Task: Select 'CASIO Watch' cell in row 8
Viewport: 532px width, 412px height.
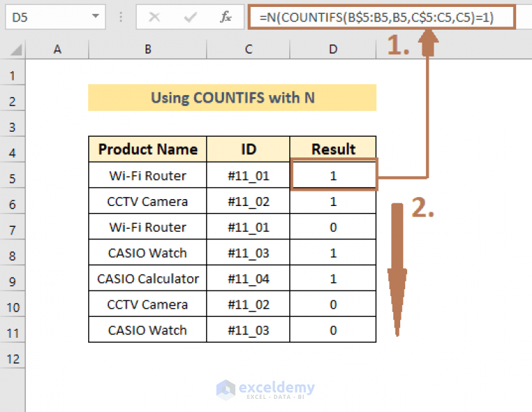Action: (x=148, y=252)
